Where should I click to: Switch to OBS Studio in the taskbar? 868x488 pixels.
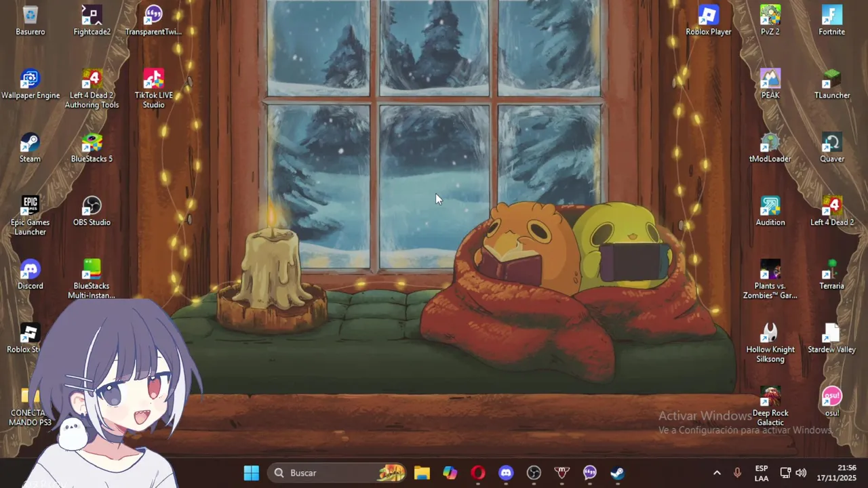pyautogui.click(x=534, y=472)
